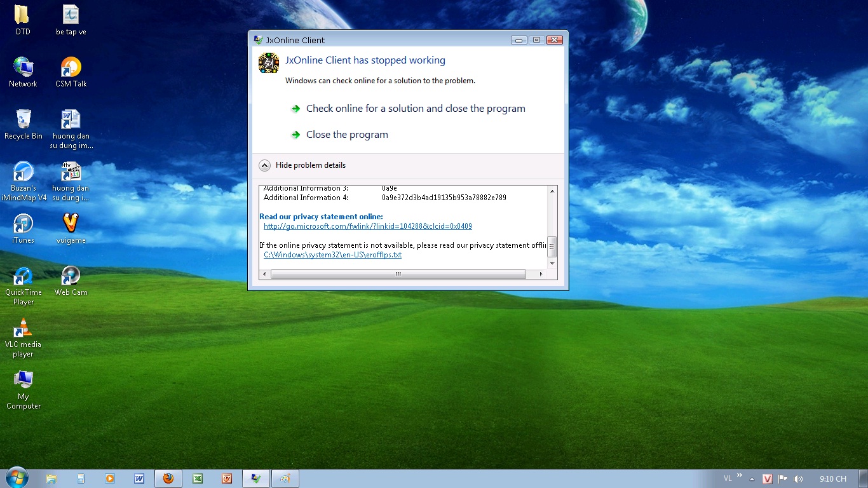
Task: Click the 9:10 CH taskbar clock
Action: [x=832, y=478]
